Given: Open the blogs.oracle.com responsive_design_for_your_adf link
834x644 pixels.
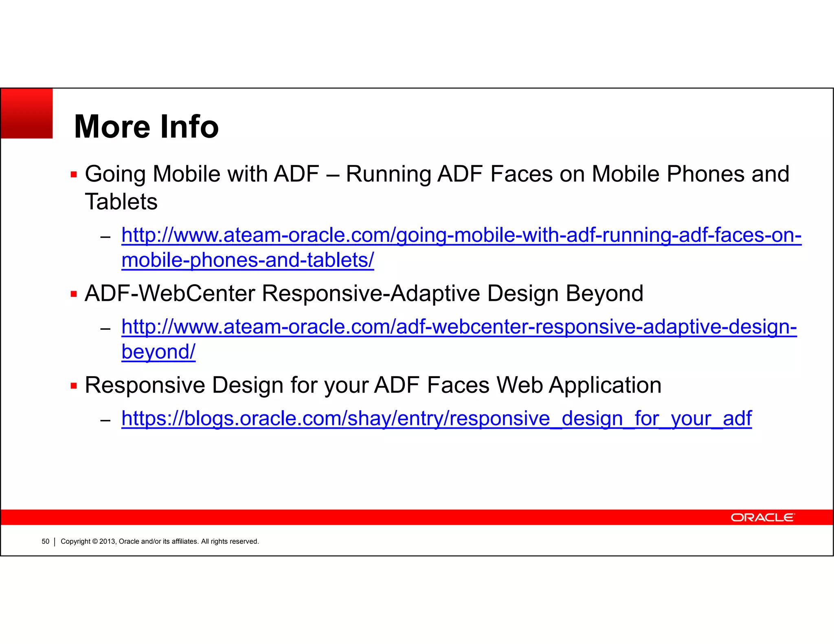Looking at the screenshot, I should [437, 418].
